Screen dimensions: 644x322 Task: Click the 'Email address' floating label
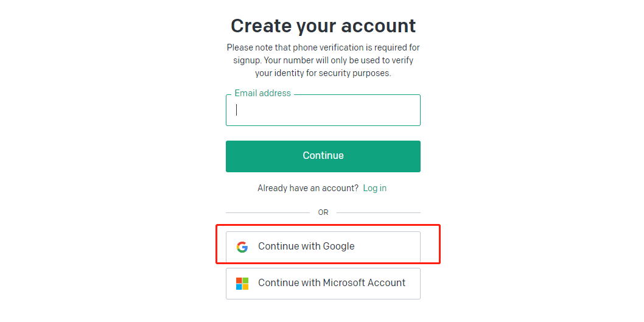click(x=262, y=93)
